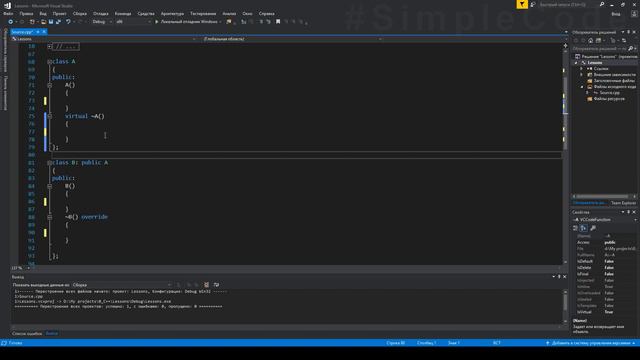Select the Lessons project node

point(594,62)
